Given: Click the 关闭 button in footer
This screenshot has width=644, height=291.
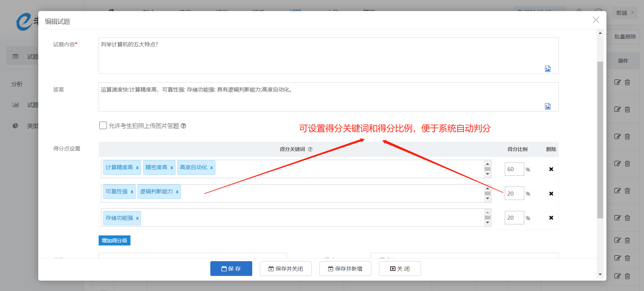Looking at the screenshot, I should (x=399, y=269).
